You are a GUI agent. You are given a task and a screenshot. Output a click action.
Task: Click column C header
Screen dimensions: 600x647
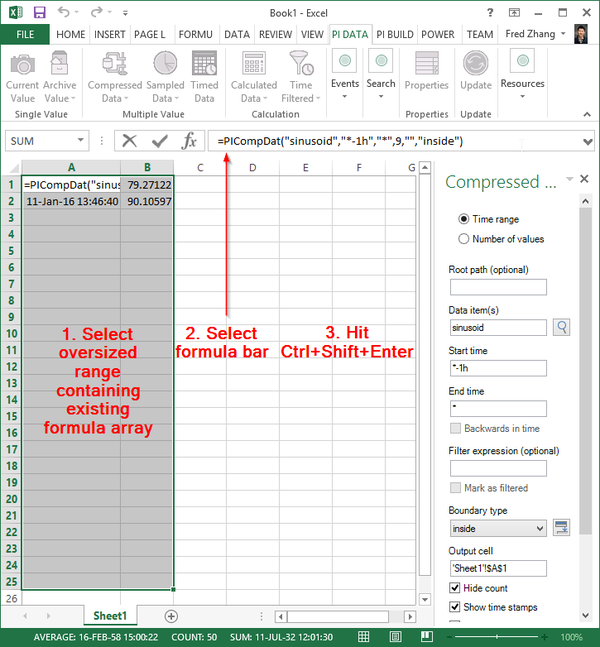coord(200,168)
